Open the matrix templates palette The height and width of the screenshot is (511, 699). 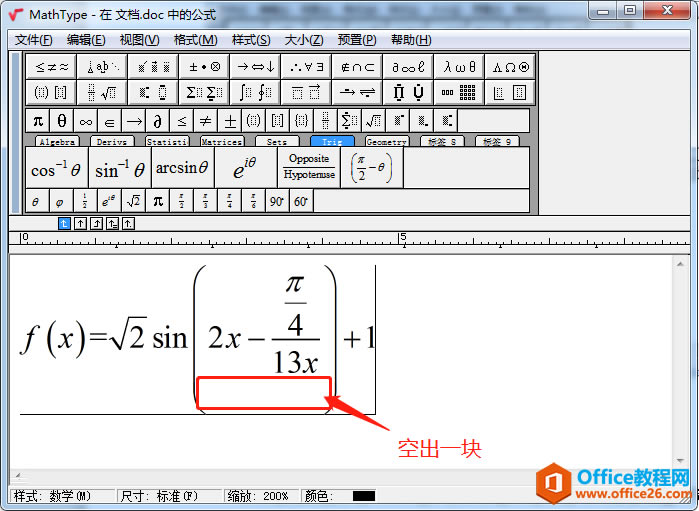(459, 92)
